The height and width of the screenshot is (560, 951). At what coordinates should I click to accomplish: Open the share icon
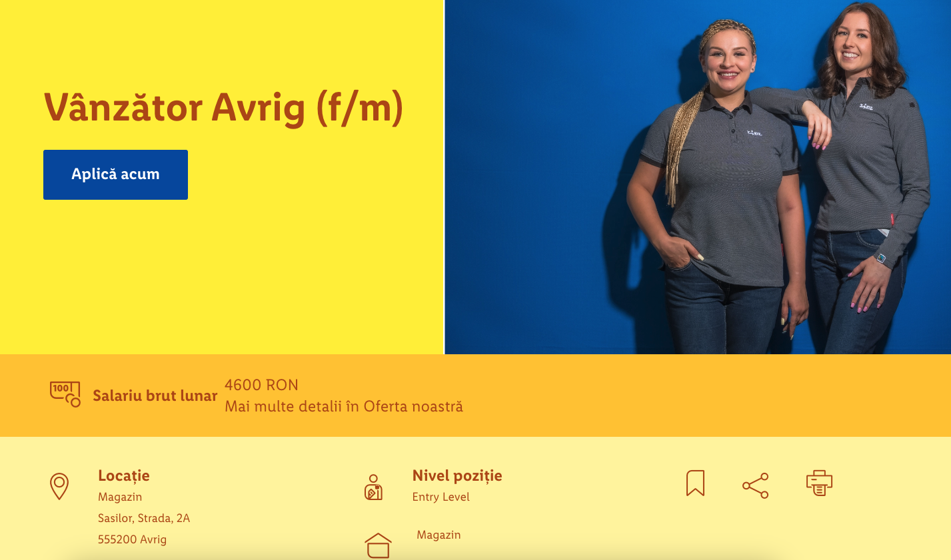tap(756, 486)
